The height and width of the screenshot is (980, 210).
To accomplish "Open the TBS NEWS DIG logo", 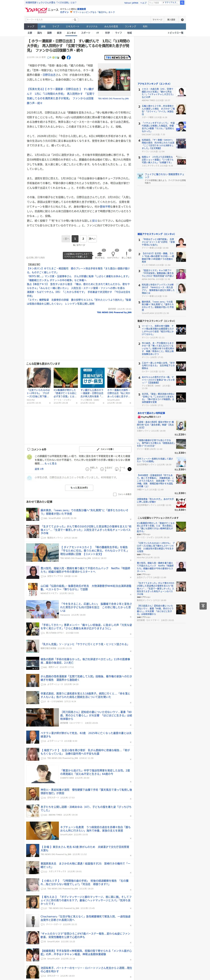I will click(x=117, y=57).
